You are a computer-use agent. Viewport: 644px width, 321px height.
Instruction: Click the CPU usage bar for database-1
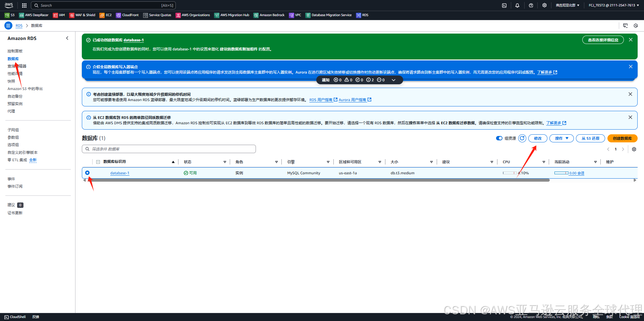click(509, 173)
